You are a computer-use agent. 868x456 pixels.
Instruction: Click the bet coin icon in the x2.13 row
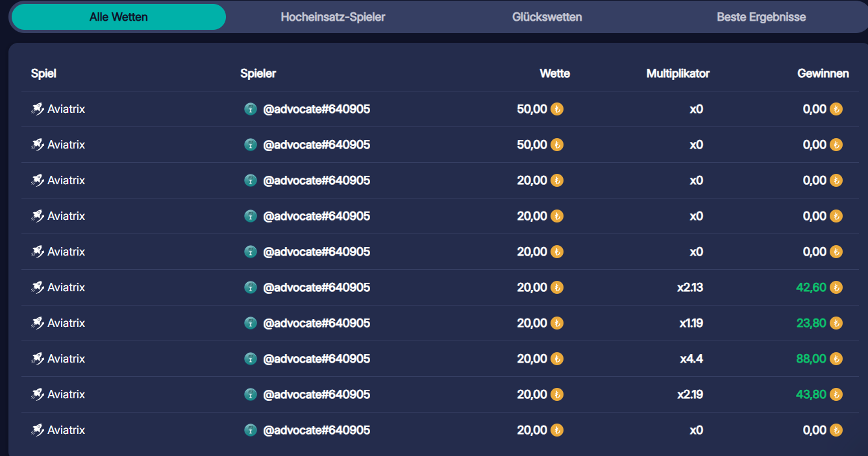tap(557, 287)
